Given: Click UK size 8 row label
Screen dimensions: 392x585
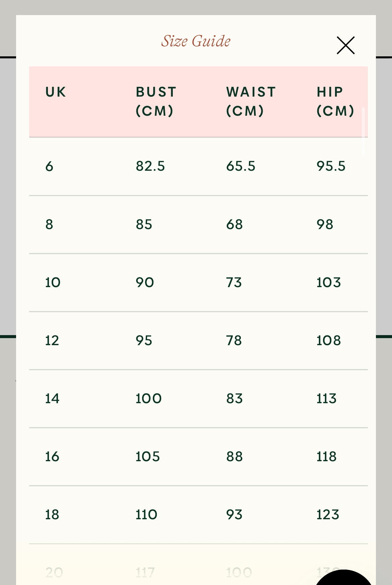Looking at the screenshot, I should click(x=49, y=224).
